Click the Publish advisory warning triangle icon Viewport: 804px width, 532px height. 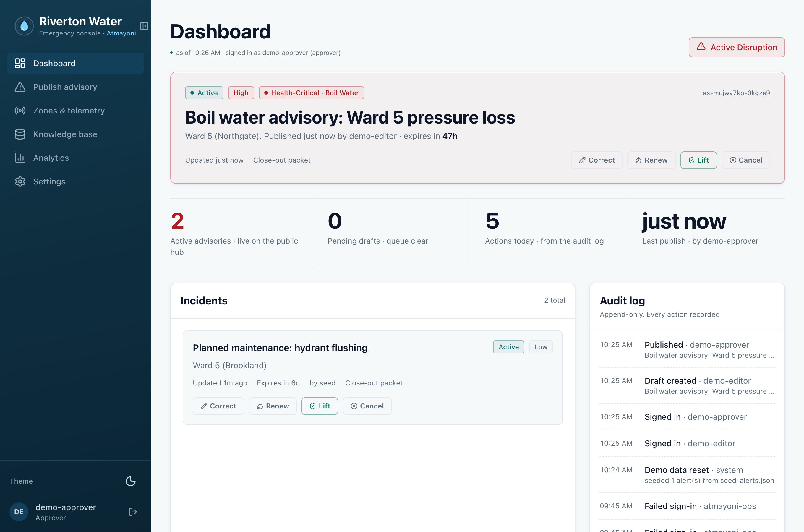20,87
